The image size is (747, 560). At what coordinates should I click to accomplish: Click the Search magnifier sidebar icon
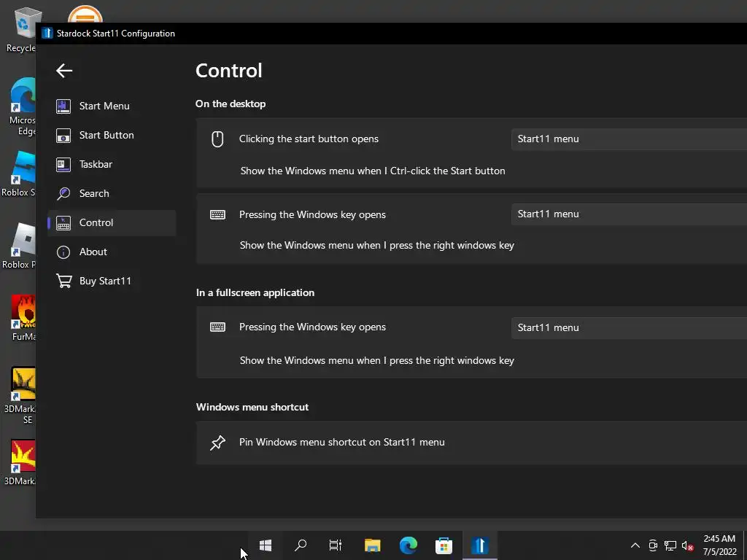[63, 193]
